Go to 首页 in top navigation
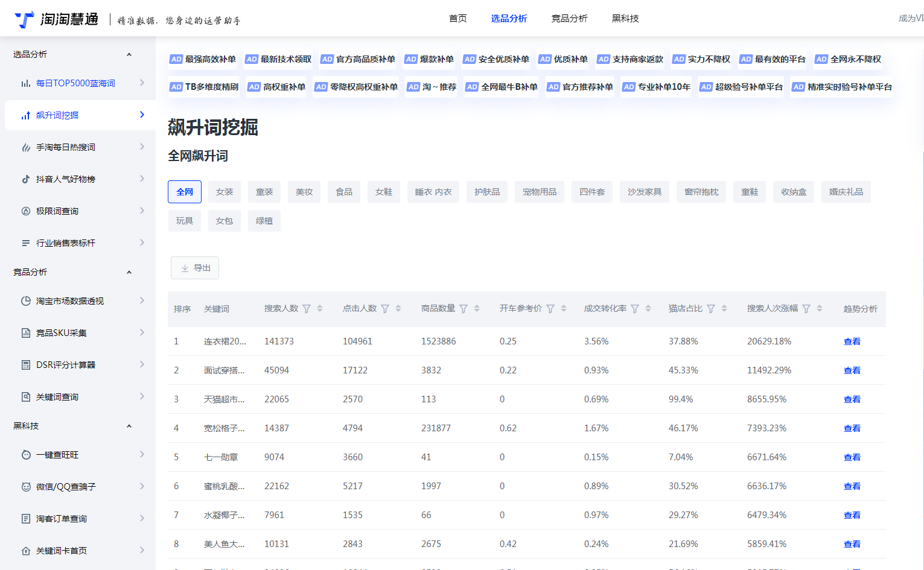This screenshot has width=924, height=570. click(x=458, y=19)
